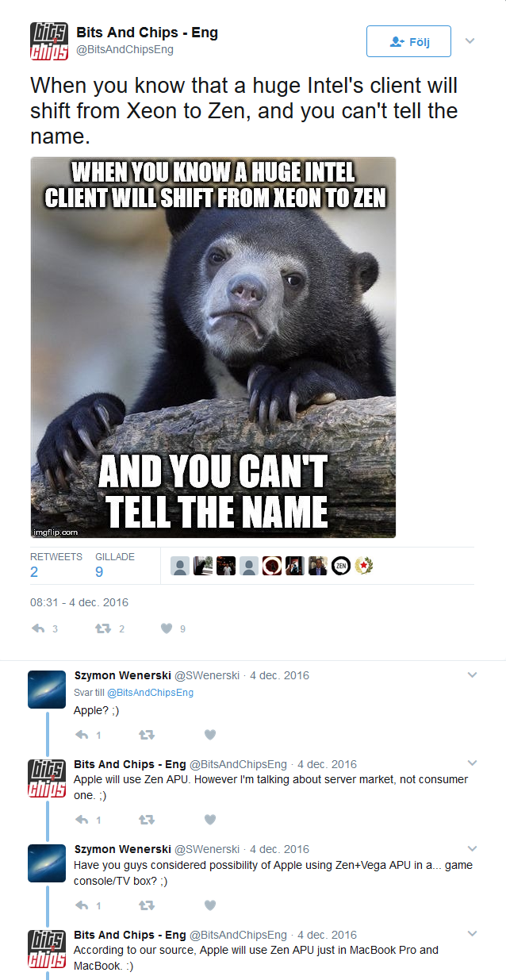Click the Följ follow button
This screenshot has width=506, height=980.
pos(408,41)
